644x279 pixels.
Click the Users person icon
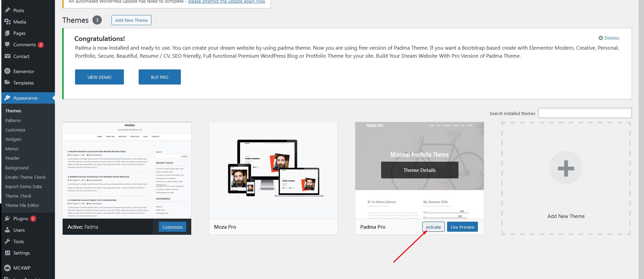tap(7, 230)
